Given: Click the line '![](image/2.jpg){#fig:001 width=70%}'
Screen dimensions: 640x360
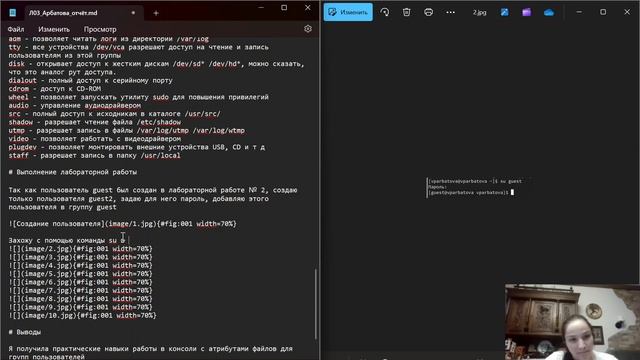Looking at the screenshot, I should 80,249.
